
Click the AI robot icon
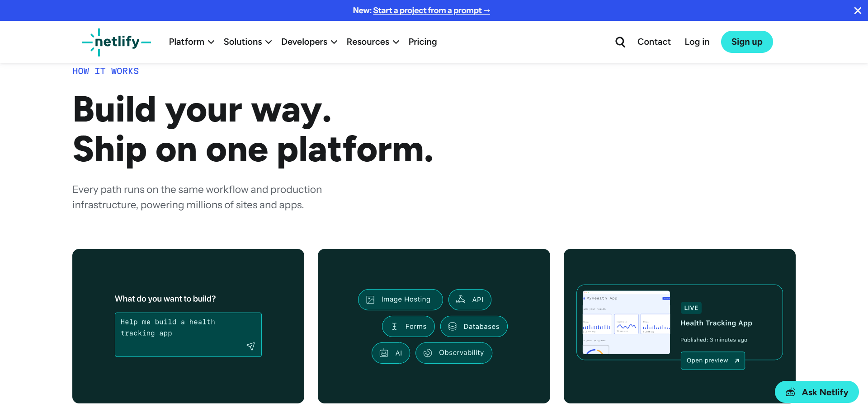384,353
